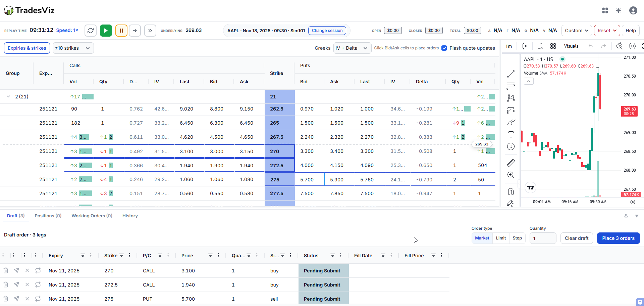This screenshot has height=306, width=644.
Task: Toggle the light/dark theme sun icon
Action: [619, 10]
